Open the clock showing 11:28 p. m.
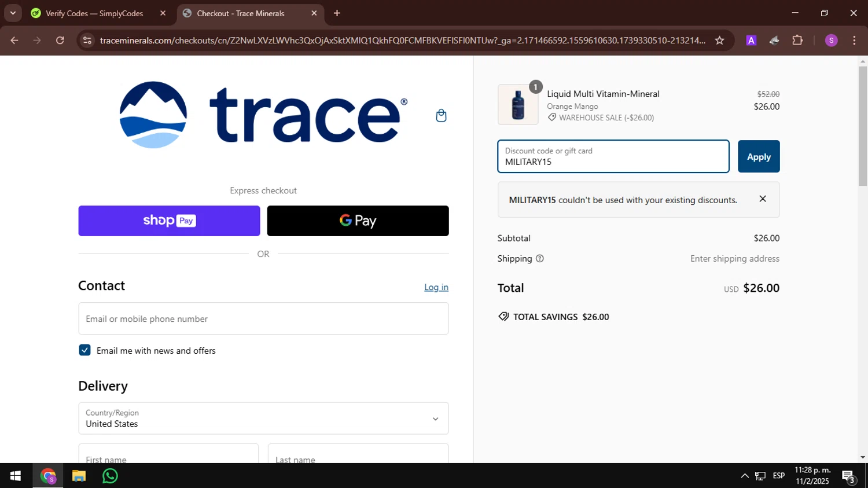This screenshot has height=488, width=868. coord(812,476)
